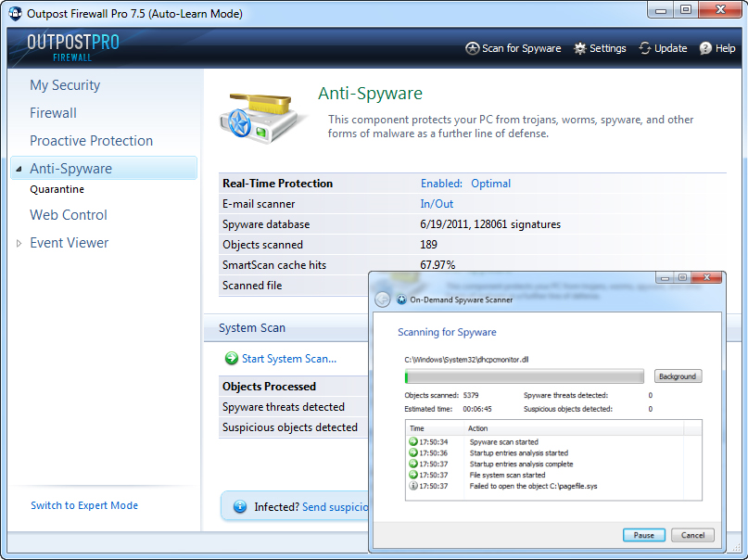Click the blue info icon beside Infected?
Screen dimensions: 748x560
(240, 507)
